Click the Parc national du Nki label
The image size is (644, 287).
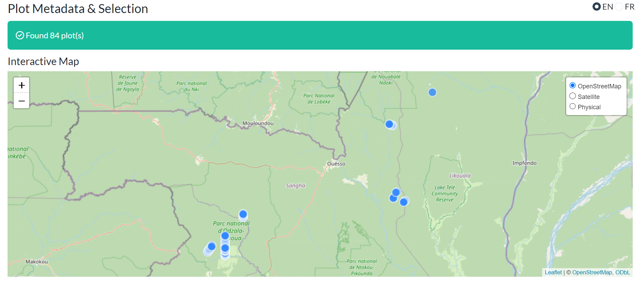[192, 86]
